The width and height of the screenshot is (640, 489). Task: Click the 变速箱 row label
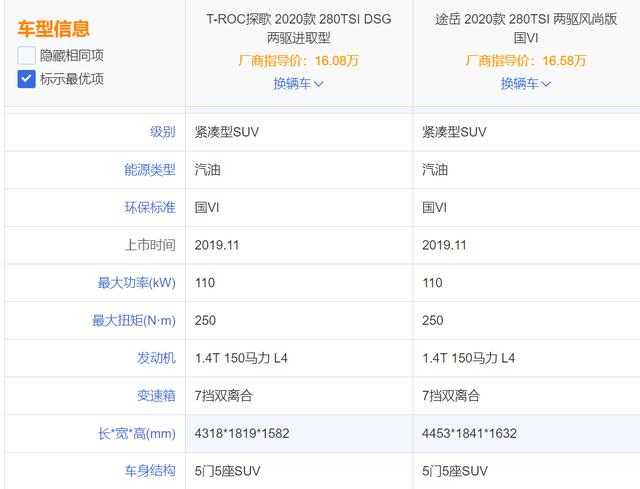tap(156, 396)
